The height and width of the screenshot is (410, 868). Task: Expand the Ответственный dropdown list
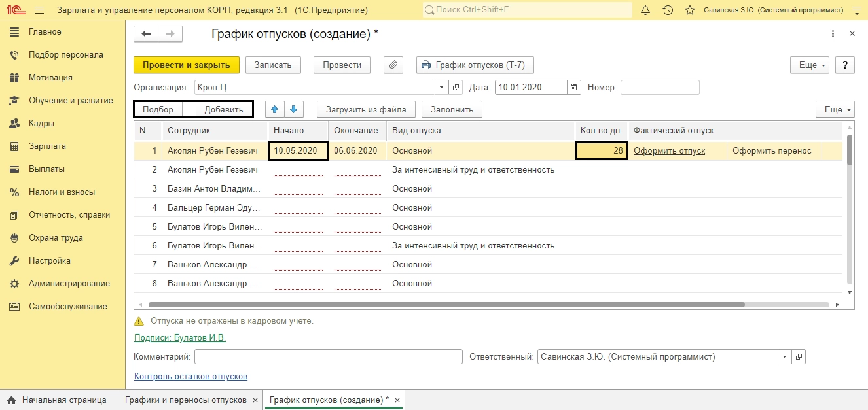pyautogui.click(x=785, y=357)
